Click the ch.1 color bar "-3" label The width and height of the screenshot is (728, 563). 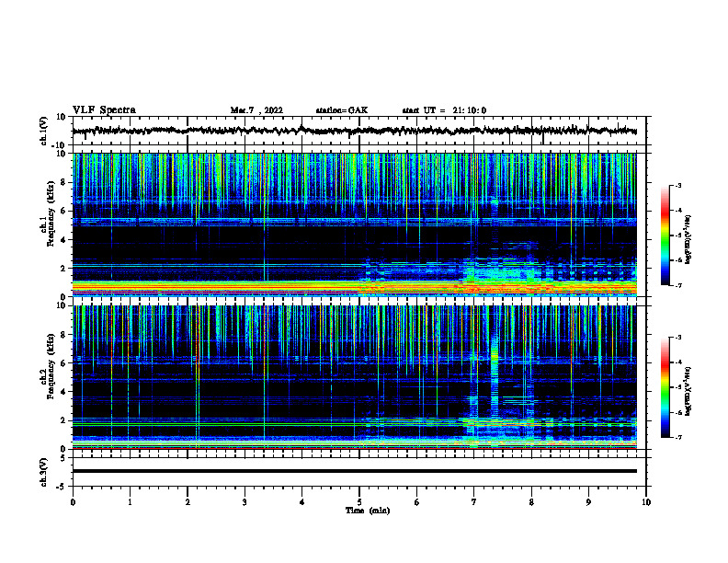[x=677, y=185]
